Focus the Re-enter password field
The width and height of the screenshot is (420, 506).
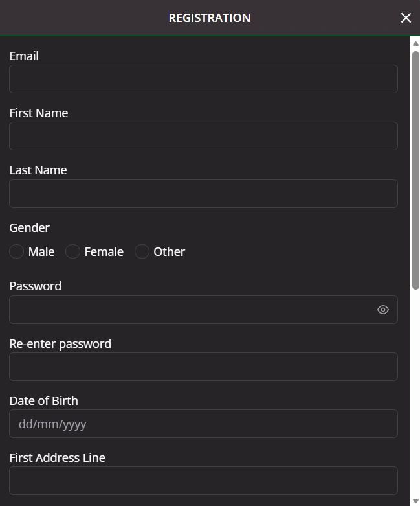coord(203,367)
